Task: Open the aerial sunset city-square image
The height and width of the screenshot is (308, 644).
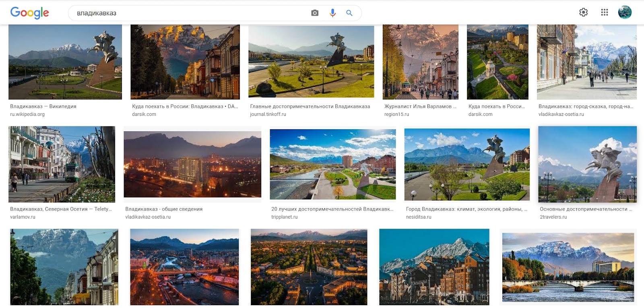Action: coord(309,267)
